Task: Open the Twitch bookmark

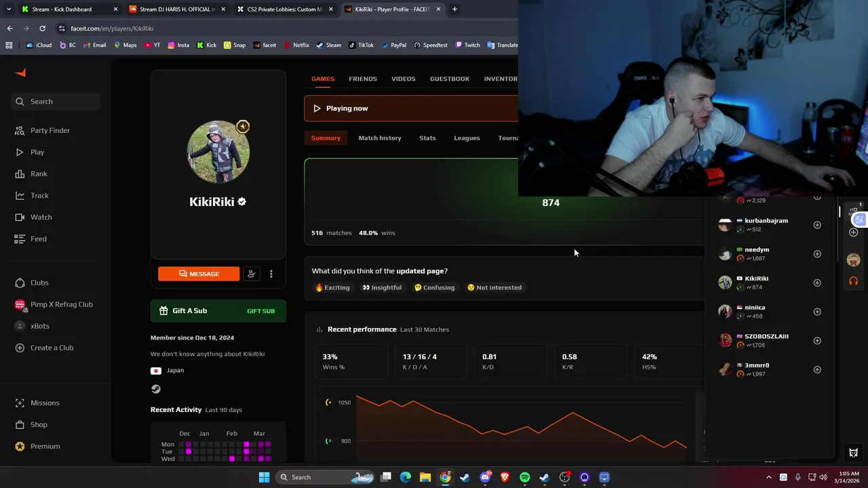Action: point(467,45)
